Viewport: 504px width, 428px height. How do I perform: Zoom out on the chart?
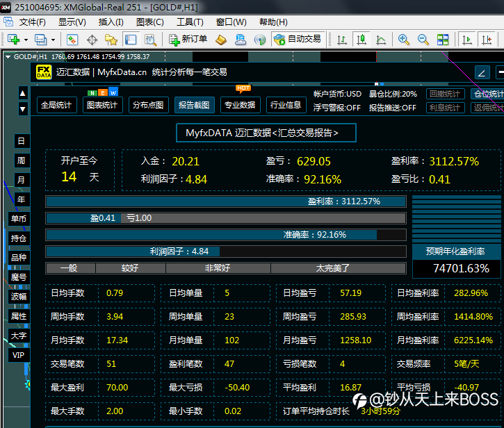pos(423,40)
